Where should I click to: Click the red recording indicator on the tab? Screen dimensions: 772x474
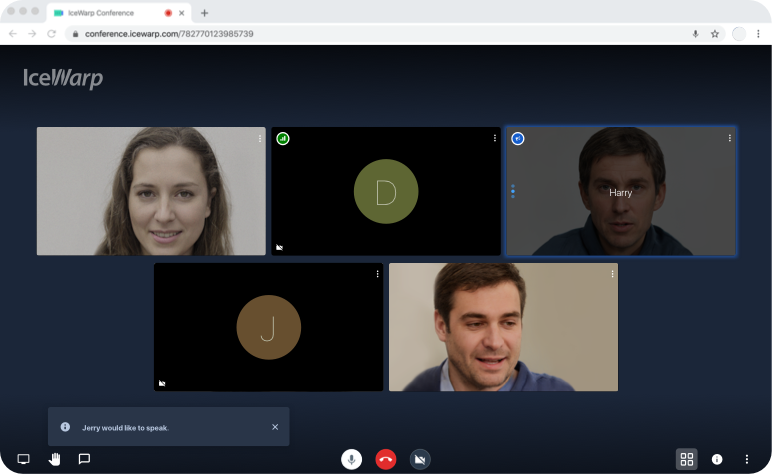click(168, 13)
